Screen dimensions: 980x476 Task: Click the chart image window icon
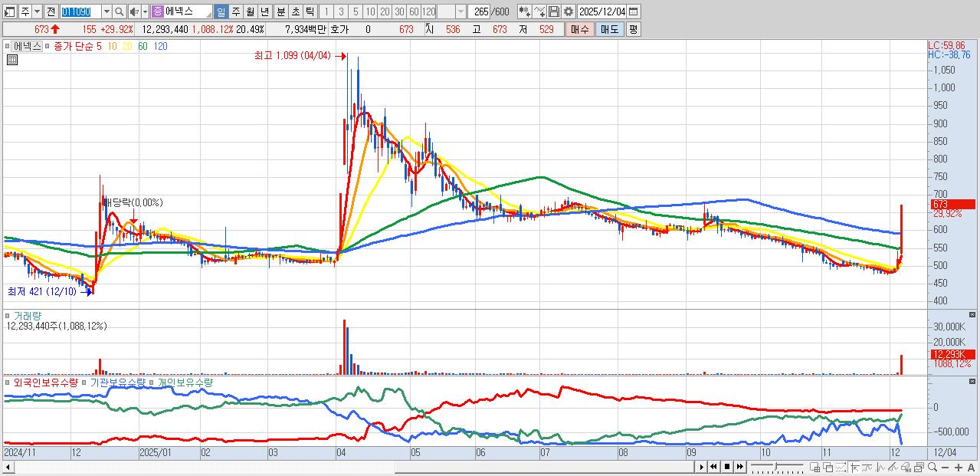pos(919,468)
